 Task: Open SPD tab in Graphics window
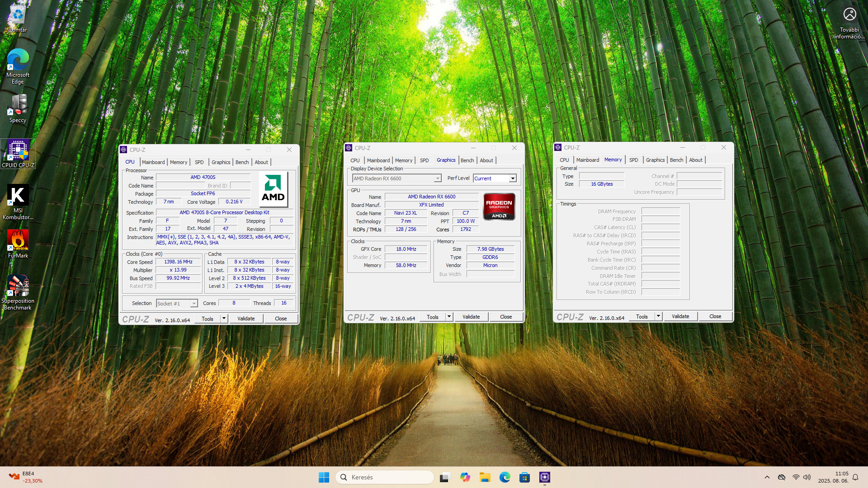424,160
